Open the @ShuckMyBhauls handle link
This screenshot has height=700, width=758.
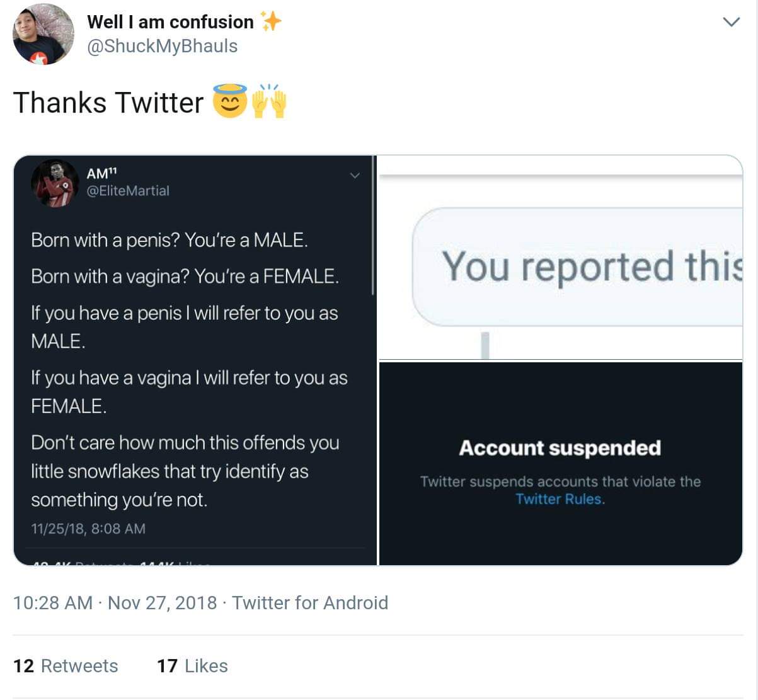pos(162,46)
